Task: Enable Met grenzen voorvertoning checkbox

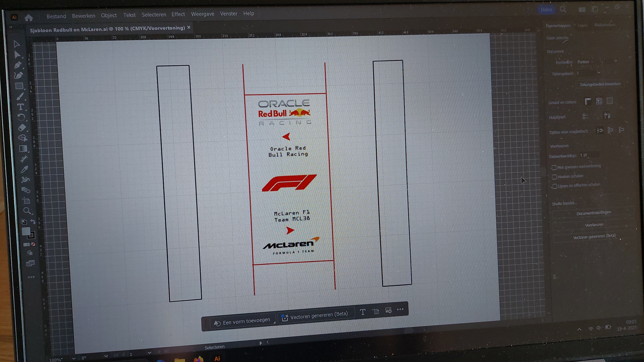Action: [x=554, y=167]
